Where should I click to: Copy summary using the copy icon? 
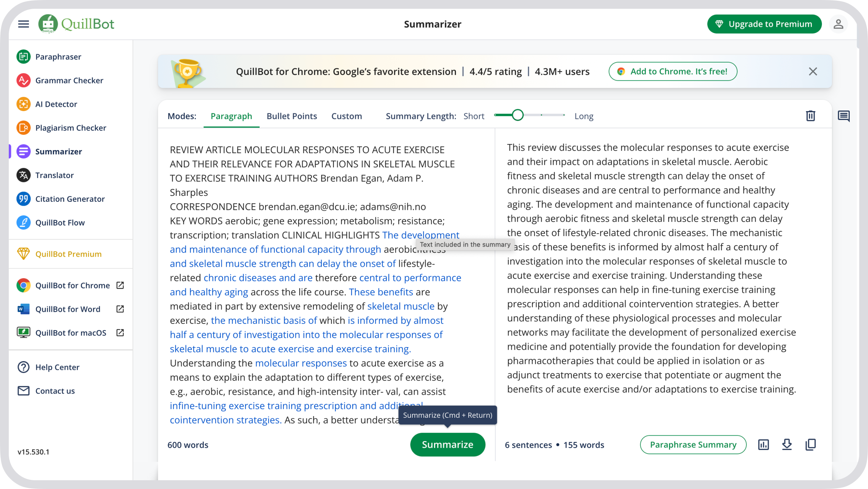(810, 444)
